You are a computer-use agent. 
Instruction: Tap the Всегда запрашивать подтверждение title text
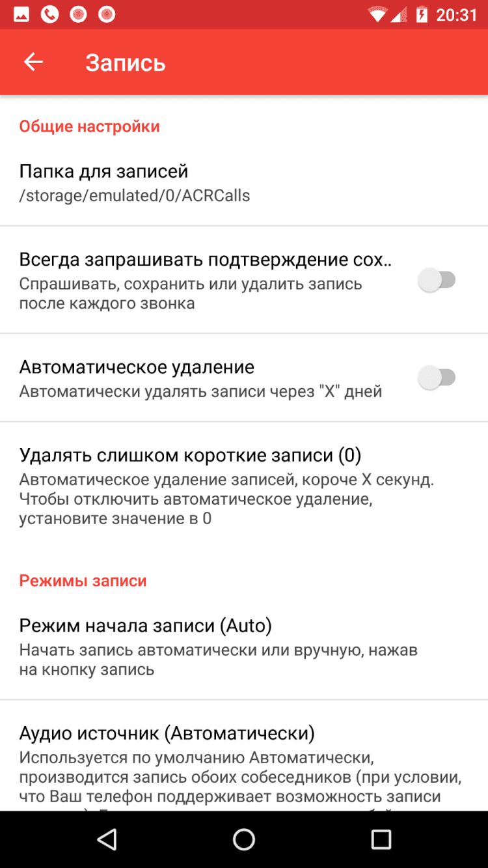pyautogui.click(x=205, y=260)
